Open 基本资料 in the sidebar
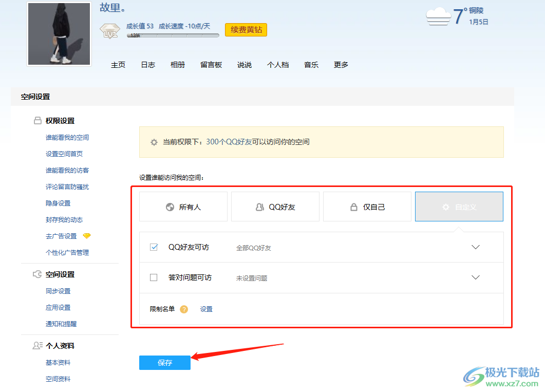The width and height of the screenshot is (545, 392). click(x=58, y=363)
